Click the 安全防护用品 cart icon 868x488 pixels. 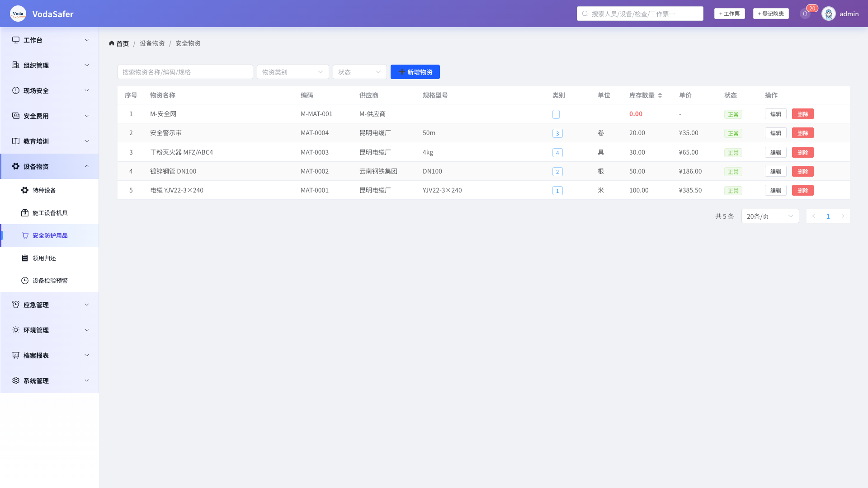point(25,235)
